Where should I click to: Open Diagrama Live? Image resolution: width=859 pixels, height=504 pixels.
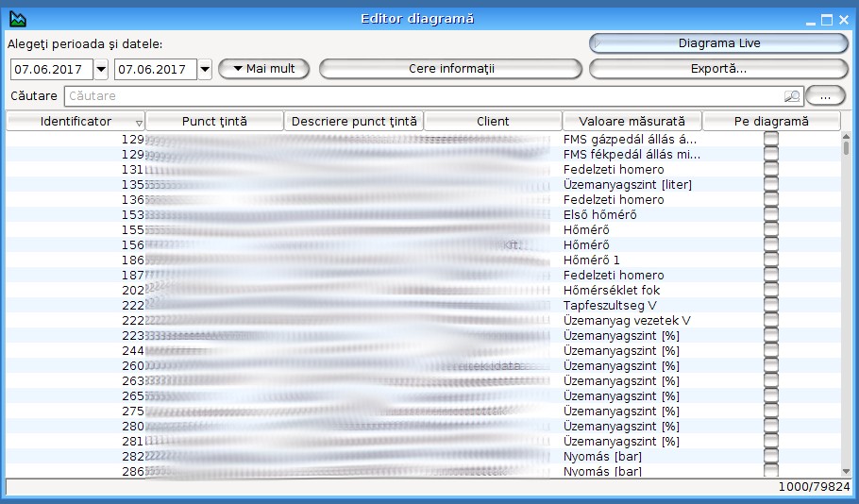718,43
